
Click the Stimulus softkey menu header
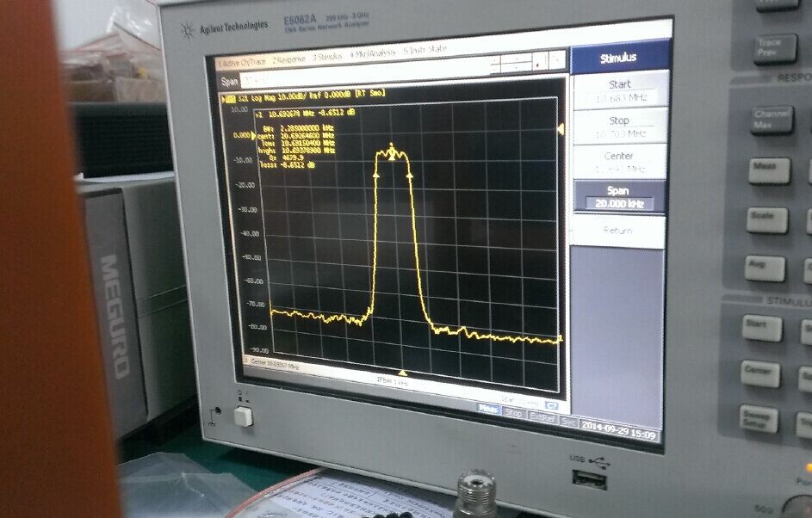(x=620, y=58)
